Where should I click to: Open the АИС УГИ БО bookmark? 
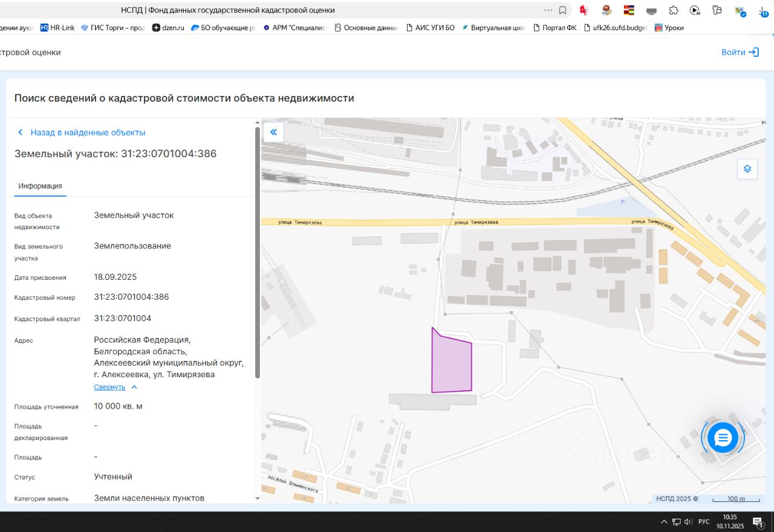430,28
